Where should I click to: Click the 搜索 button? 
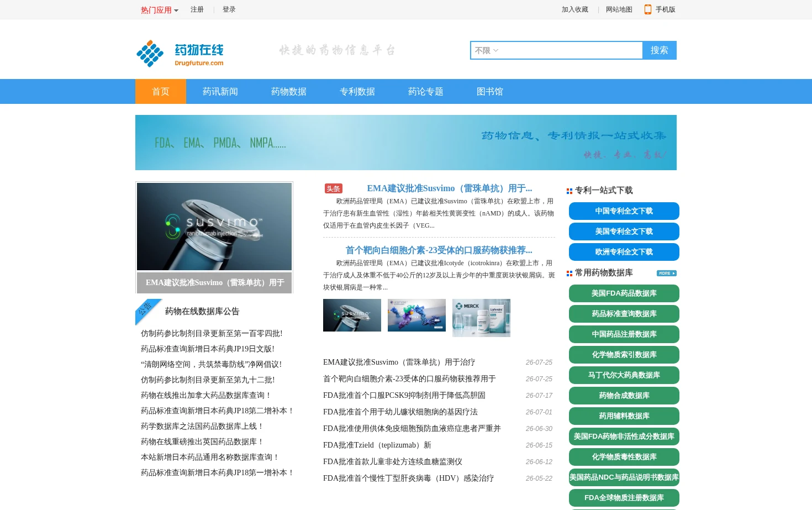tap(660, 50)
